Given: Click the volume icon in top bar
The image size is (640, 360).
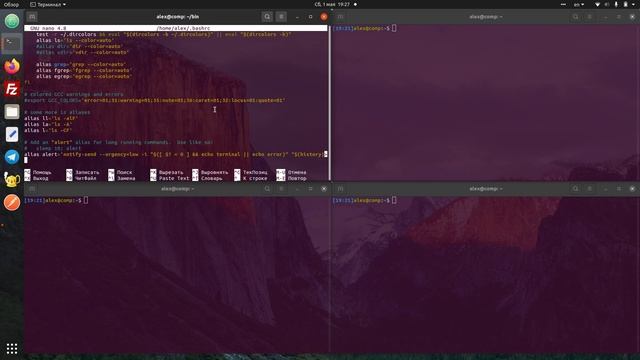Looking at the screenshot, I should tap(607, 4).
